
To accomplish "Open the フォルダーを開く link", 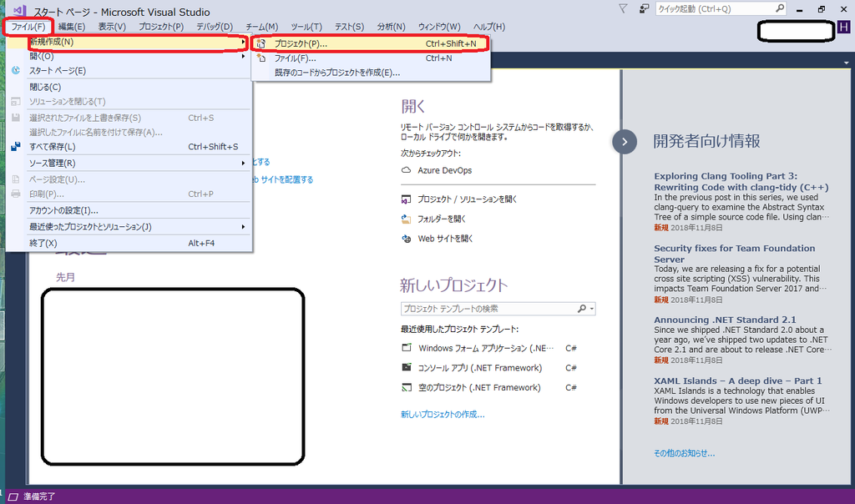I will point(442,219).
